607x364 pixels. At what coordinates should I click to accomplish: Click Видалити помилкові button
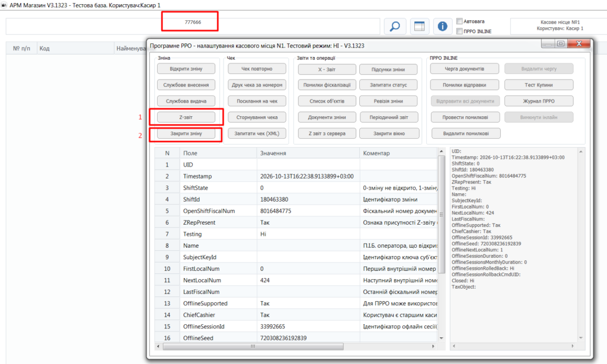coord(466,133)
